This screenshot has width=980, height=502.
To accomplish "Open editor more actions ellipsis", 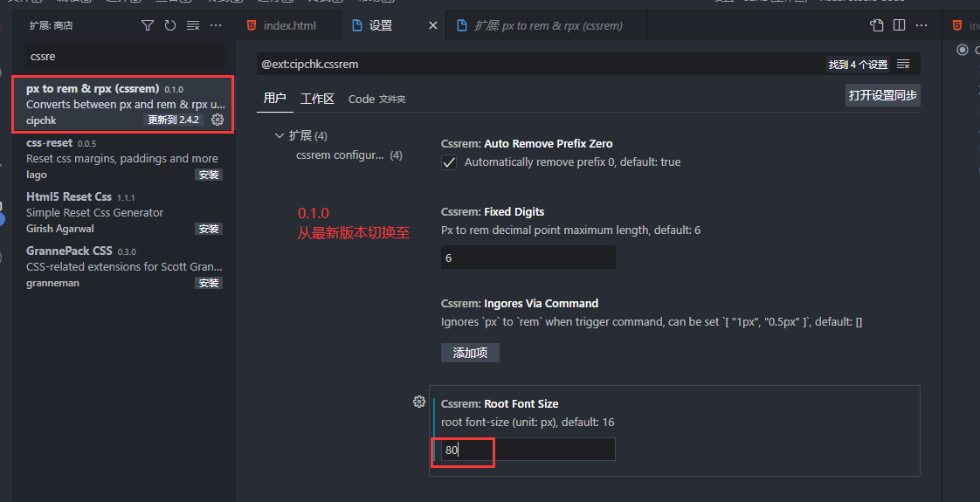I will coord(921,25).
